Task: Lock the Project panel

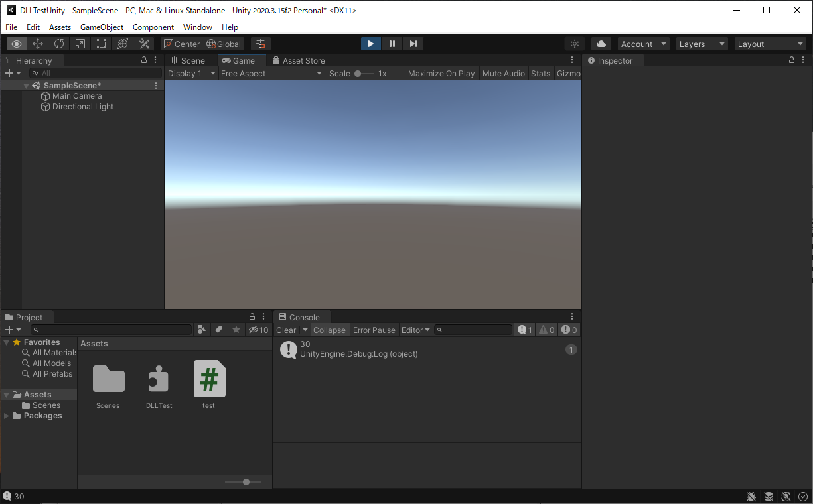Action: pos(252,316)
